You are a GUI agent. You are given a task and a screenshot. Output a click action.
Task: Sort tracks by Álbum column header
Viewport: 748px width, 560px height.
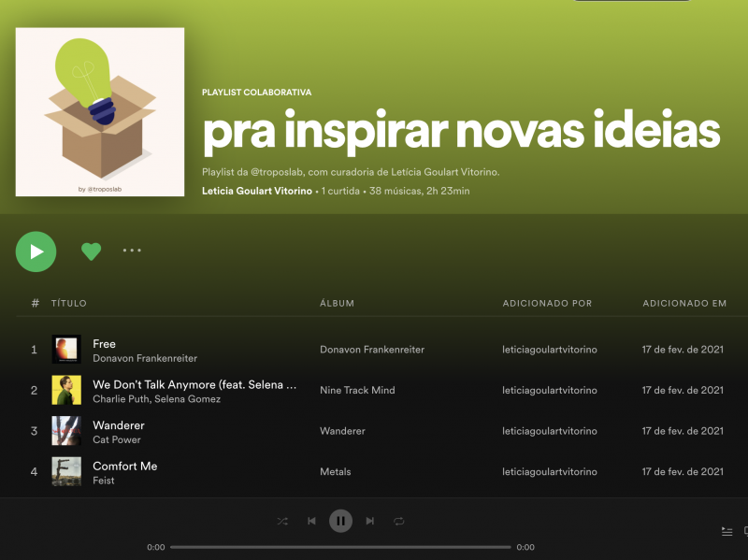[x=337, y=304]
